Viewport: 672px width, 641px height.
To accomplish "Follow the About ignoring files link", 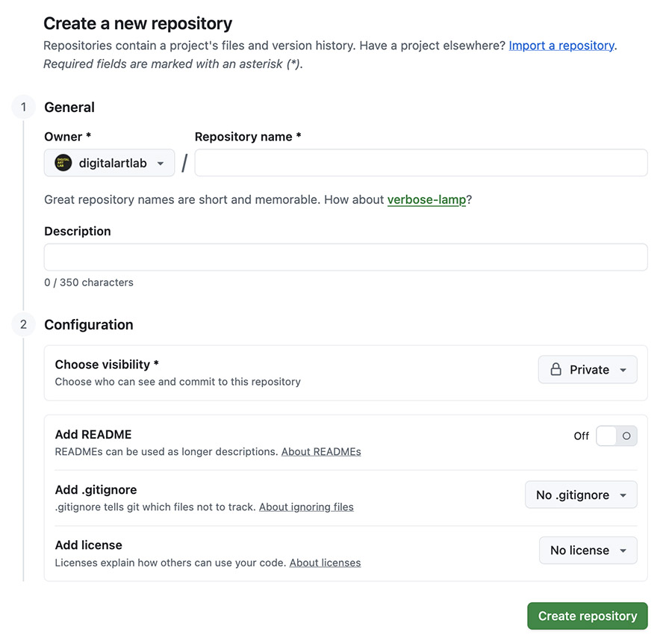I will click(306, 507).
